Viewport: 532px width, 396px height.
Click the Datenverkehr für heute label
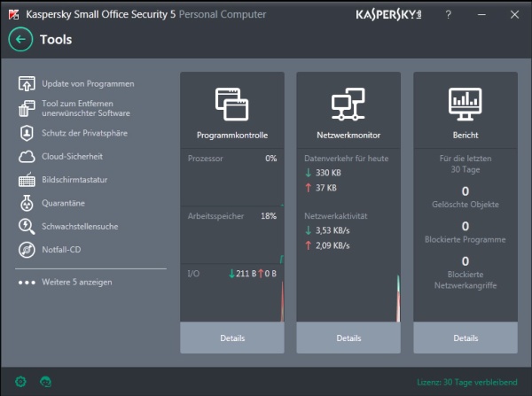(x=346, y=159)
